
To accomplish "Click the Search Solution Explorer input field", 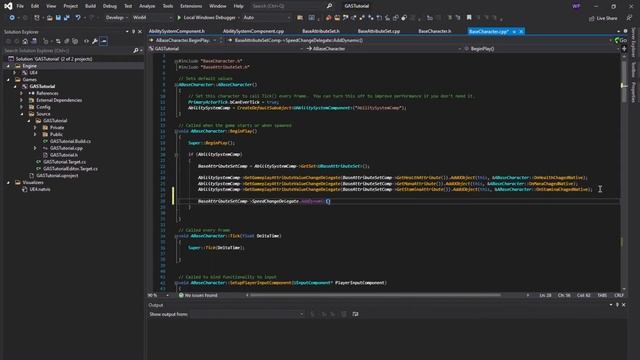I will click(x=69, y=51).
